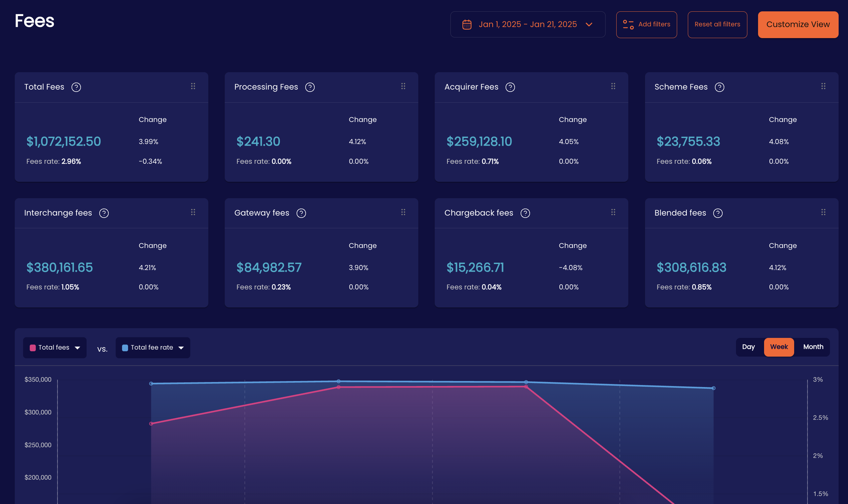
Task: Click the help icon beside Chargeback fees
Action: [525, 213]
